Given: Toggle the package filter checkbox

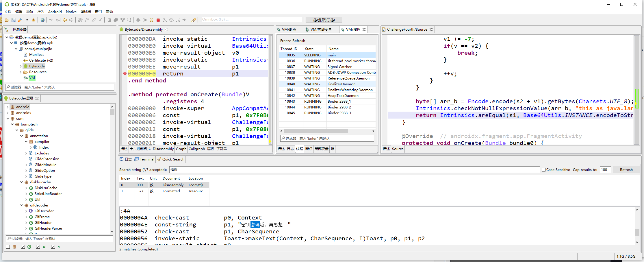Looking at the screenshot, I should click(x=8, y=247).
